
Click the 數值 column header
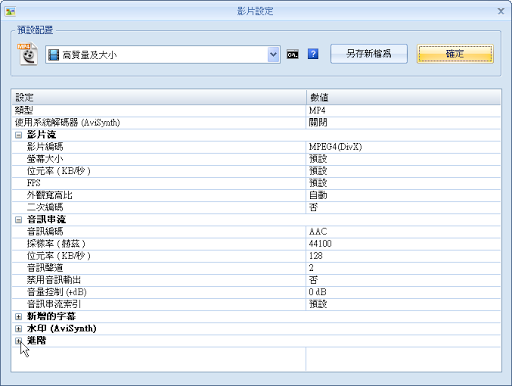pyautogui.click(x=403, y=97)
